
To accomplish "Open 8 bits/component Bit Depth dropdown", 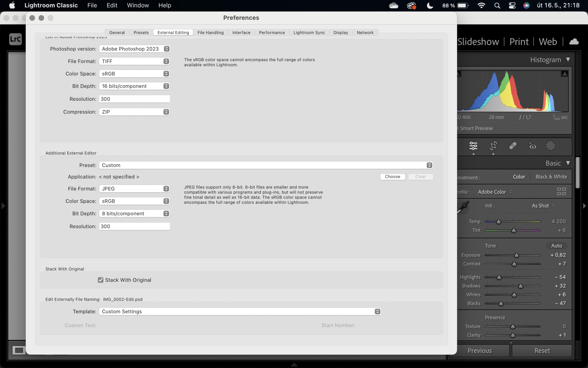I will [x=135, y=214].
